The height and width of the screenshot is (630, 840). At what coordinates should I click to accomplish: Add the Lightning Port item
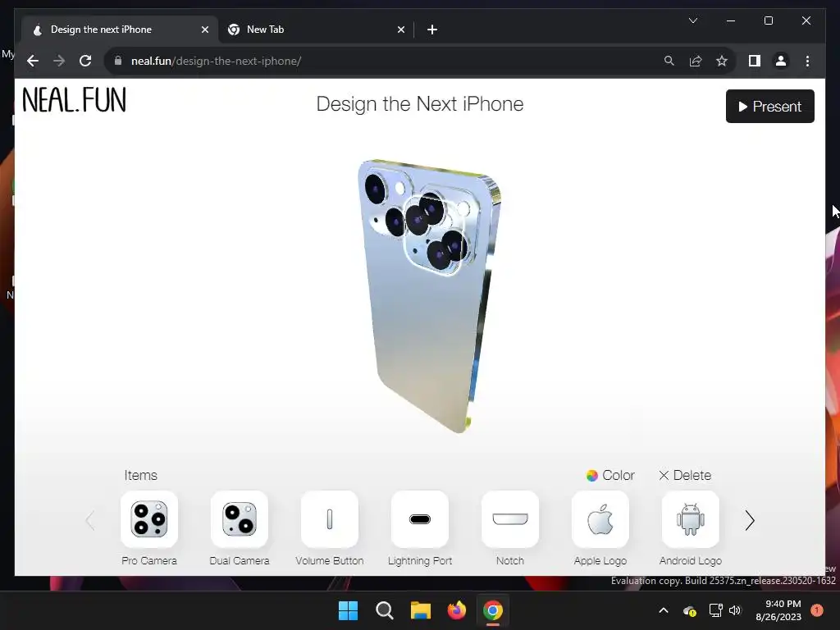pyautogui.click(x=420, y=518)
